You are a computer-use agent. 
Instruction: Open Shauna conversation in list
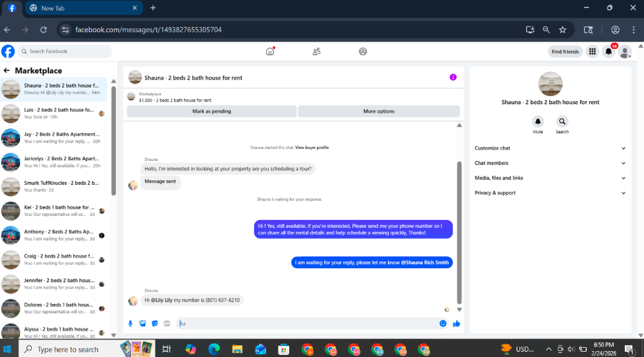pyautogui.click(x=54, y=89)
